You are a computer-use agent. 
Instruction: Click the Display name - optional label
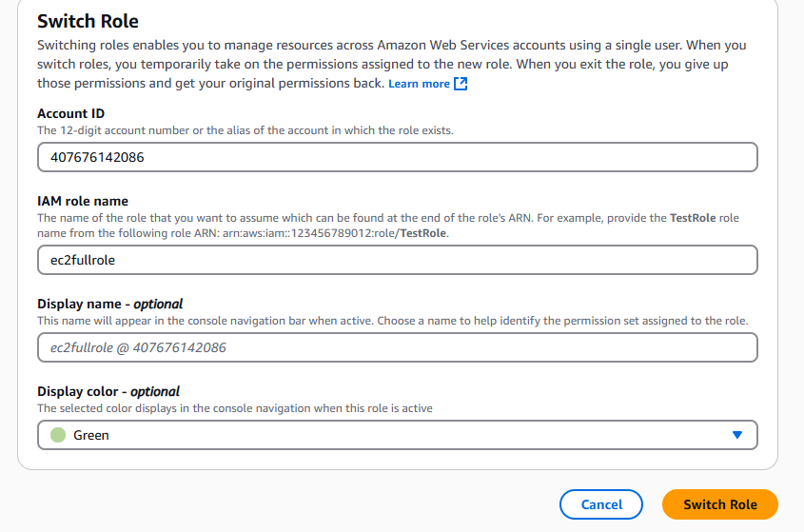coord(109,304)
